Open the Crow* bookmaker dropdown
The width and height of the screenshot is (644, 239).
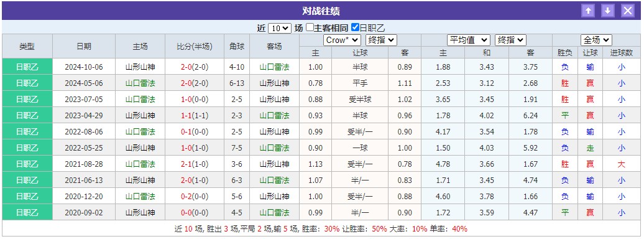[342, 40]
